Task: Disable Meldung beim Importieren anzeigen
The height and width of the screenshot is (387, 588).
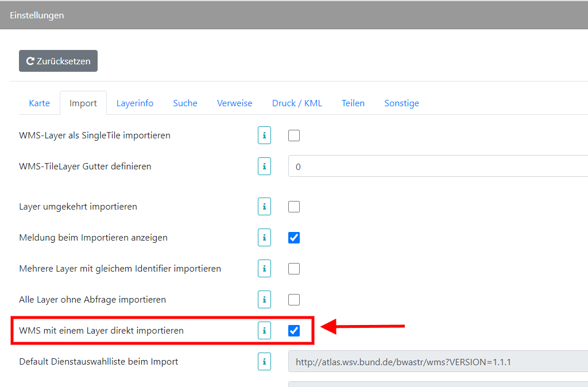Action: coord(293,237)
